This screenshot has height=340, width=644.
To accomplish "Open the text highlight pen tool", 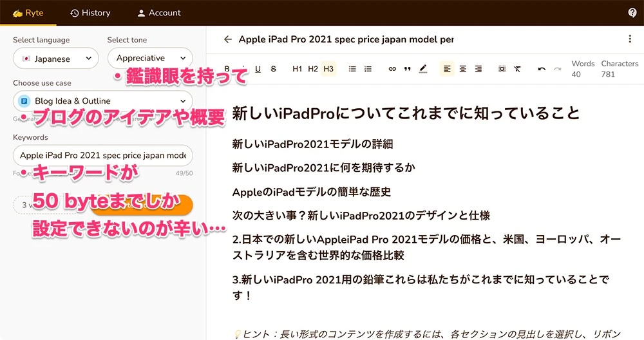I will (x=423, y=69).
